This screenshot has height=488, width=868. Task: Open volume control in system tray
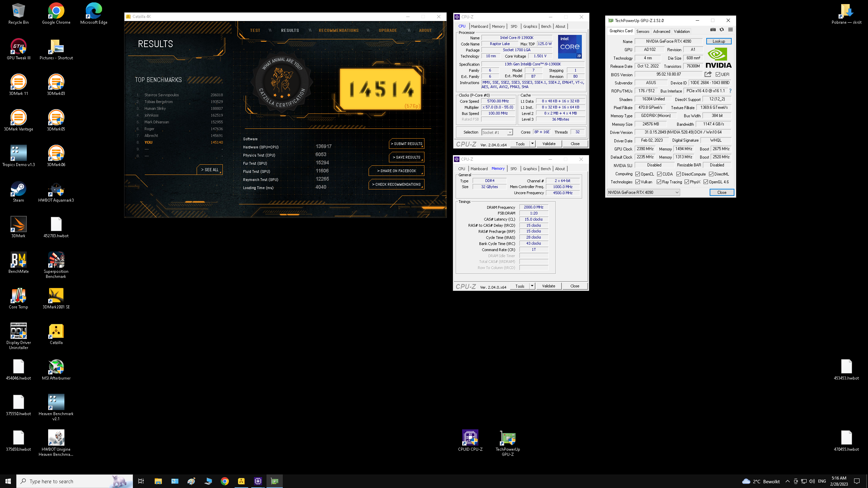tap(812, 481)
